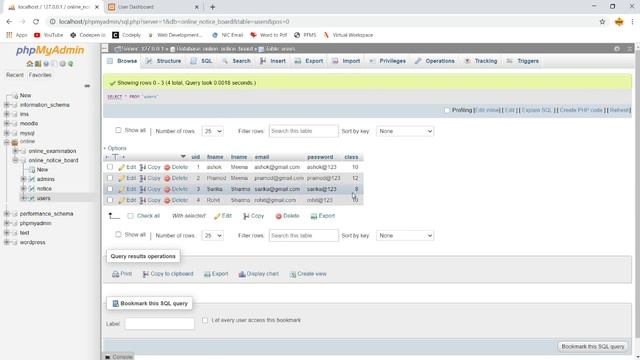Click the red Delete icon for Pramod row

pos(167,178)
